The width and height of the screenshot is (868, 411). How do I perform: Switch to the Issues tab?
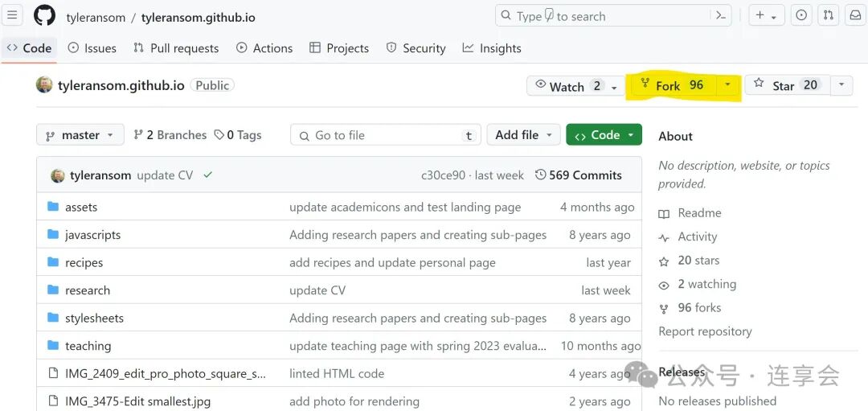point(92,48)
